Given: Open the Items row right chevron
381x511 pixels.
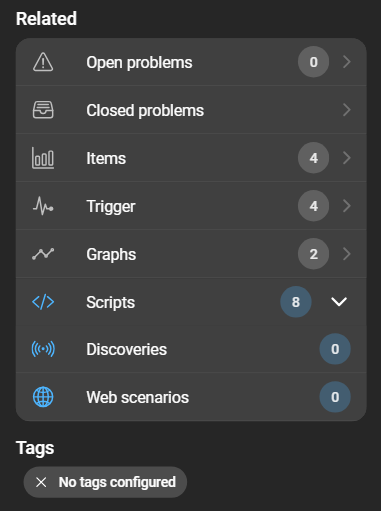Looking at the screenshot, I should pos(347,158).
